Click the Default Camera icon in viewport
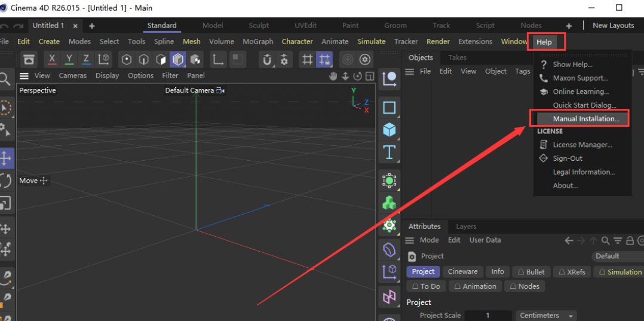Viewport: 644px width, 321px height. tap(220, 90)
